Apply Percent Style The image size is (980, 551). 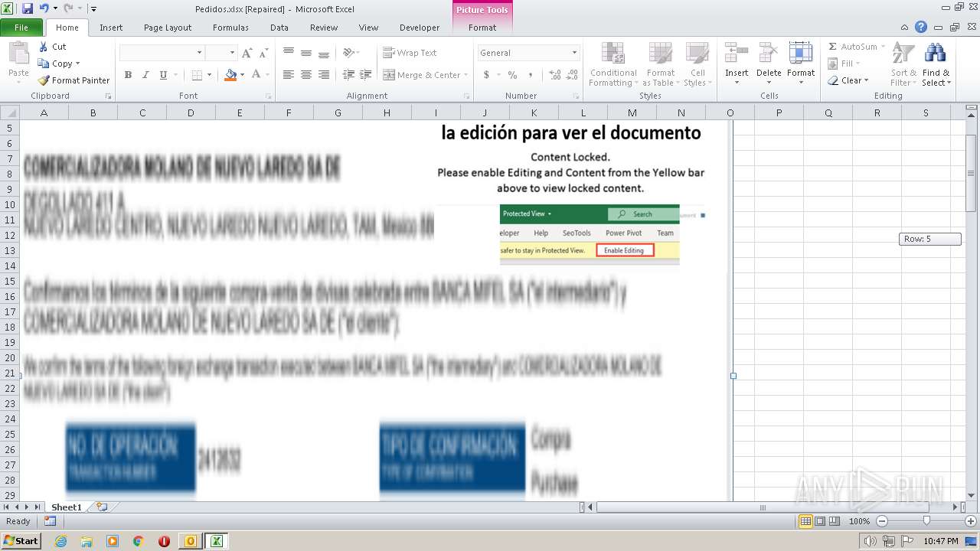point(512,75)
